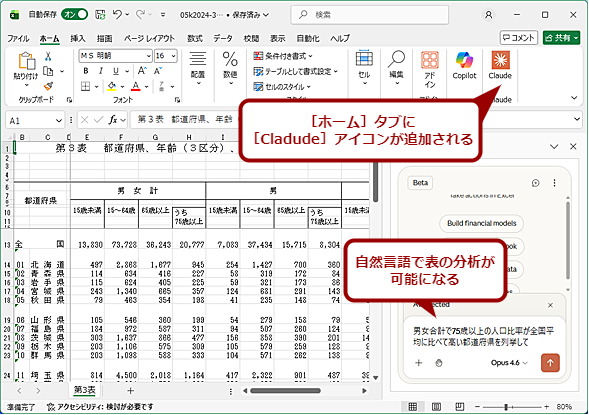The image size is (589, 415).
Task: Add a new sheet with plus button
Action: [130, 391]
